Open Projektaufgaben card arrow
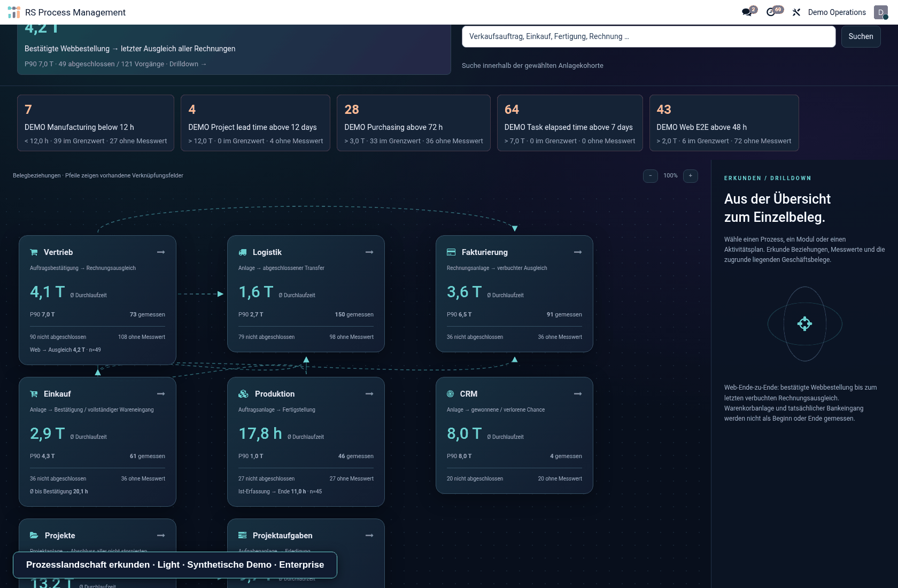The width and height of the screenshot is (898, 588). point(369,536)
